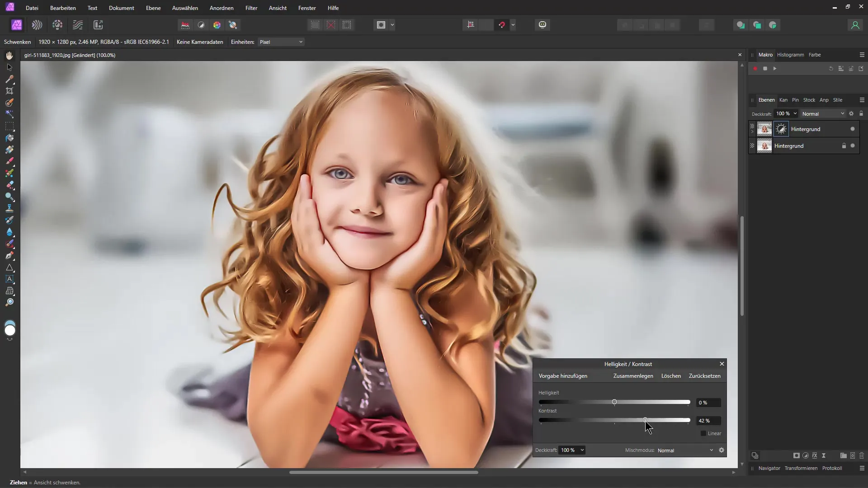Viewport: 868px width, 488px height.
Task: Select the Move arrow tool
Action: pyautogui.click(x=9, y=67)
